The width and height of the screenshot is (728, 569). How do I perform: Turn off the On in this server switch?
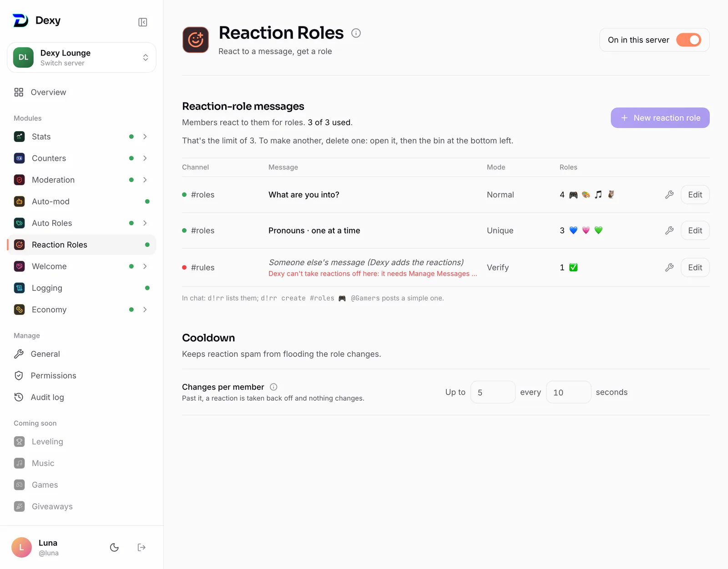(688, 40)
